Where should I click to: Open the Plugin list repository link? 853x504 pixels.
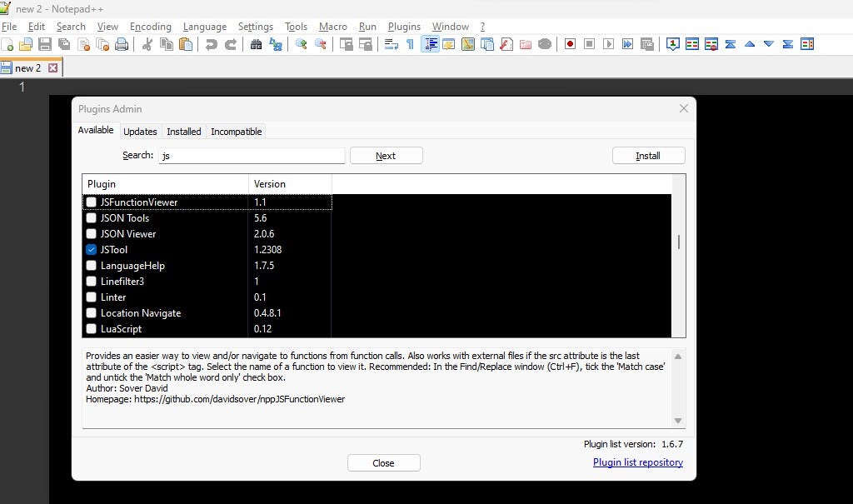click(637, 462)
